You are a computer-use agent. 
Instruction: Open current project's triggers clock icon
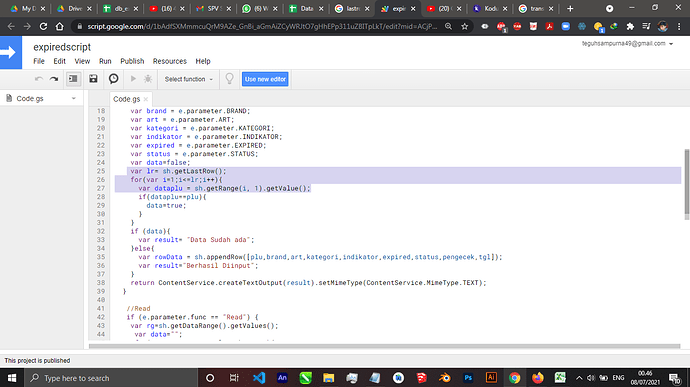pos(114,79)
